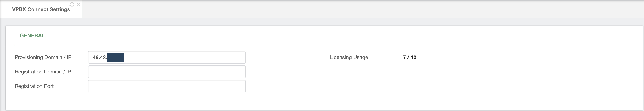Click the green underline beneath GENERAL
This screenshot has width=644, height=111.
click(x=32, y=46)
